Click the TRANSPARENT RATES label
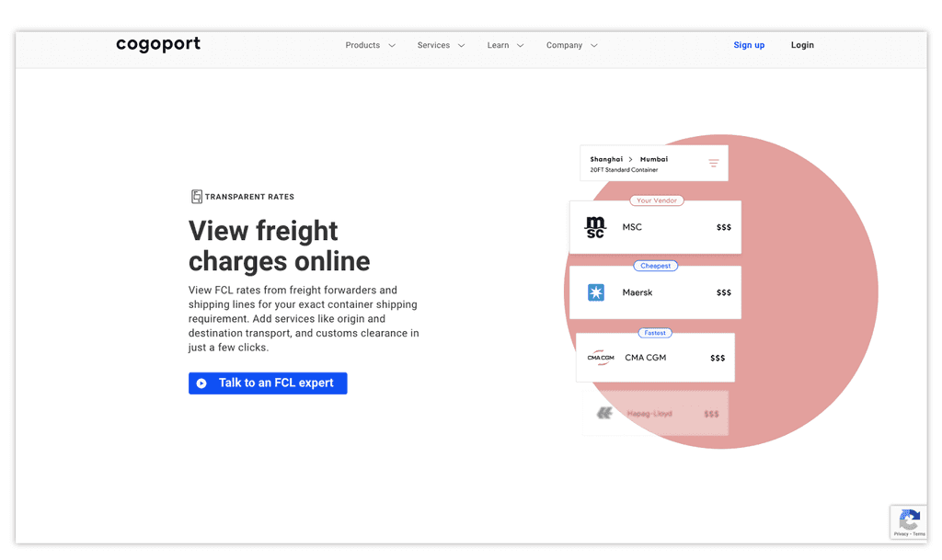Viewport: 942px width, 560px height. (x=249, y=197)
